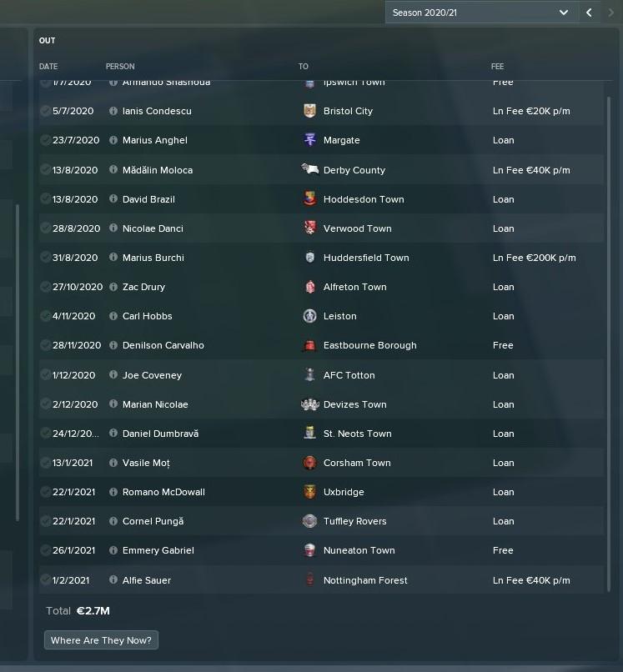623x672 pixels.
Task: Sort transfers by the DATE column header
Action: pos(48,67)
